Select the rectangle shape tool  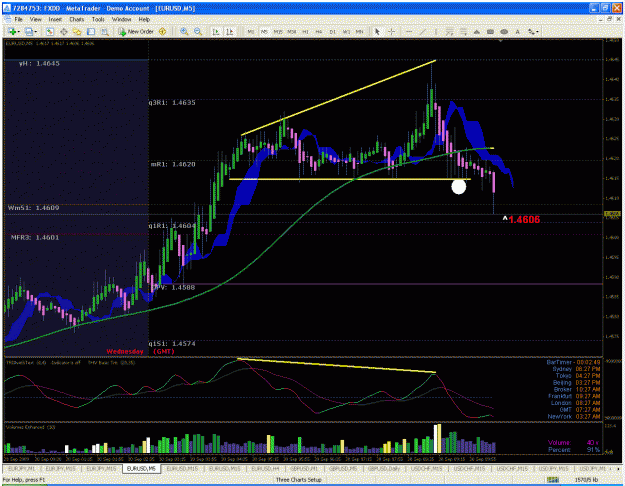point(490,31)
